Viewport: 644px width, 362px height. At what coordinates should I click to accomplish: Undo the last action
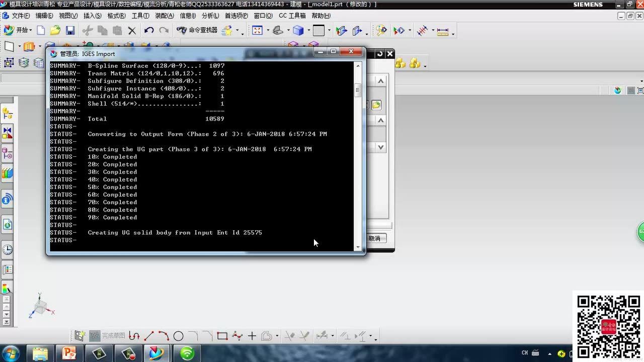pyautogui.click(x=148, y=31)
